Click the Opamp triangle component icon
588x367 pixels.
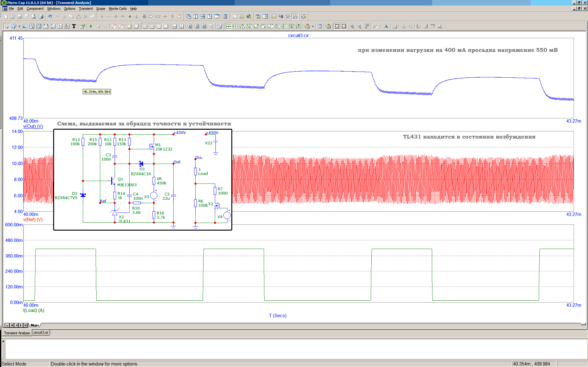click(151, 17)
